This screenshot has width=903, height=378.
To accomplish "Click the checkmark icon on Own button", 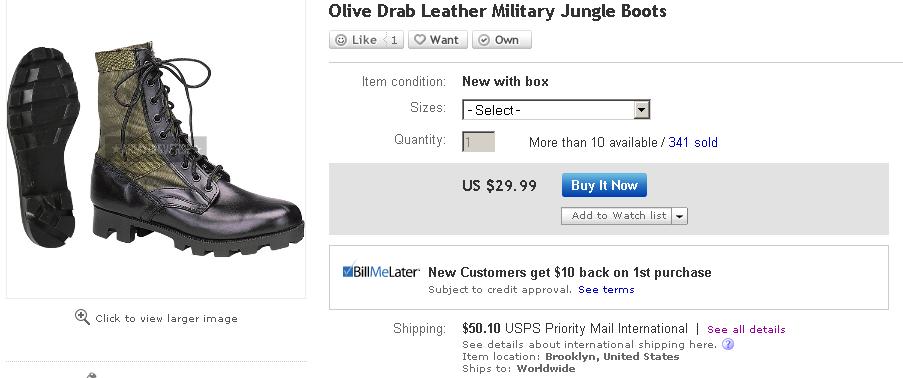I will [484, 40].
